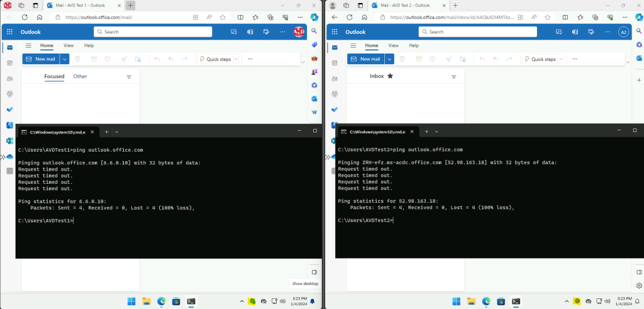Open Tools briefcase in AVD Test 1 Edge sidebar
The height and width of the screenshot is (309, 644).
pyautogui.click(x=314, y=59)
